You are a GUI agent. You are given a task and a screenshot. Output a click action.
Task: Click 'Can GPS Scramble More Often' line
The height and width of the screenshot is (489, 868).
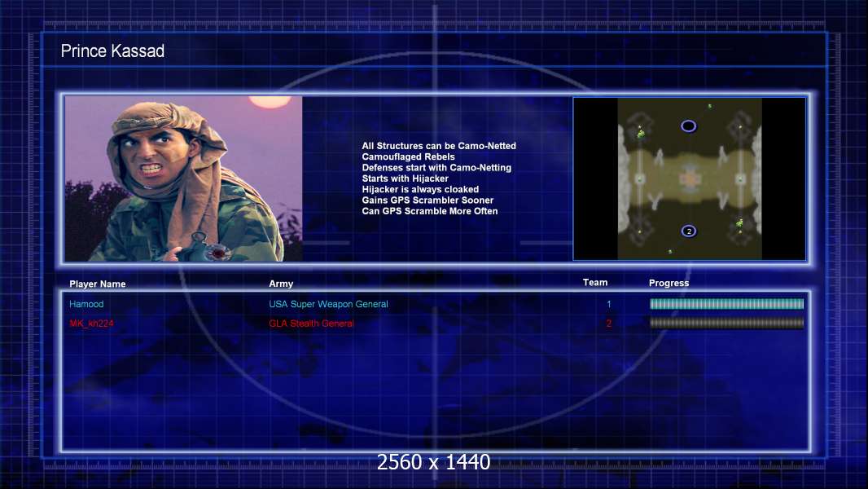click(x=430, y=211)
